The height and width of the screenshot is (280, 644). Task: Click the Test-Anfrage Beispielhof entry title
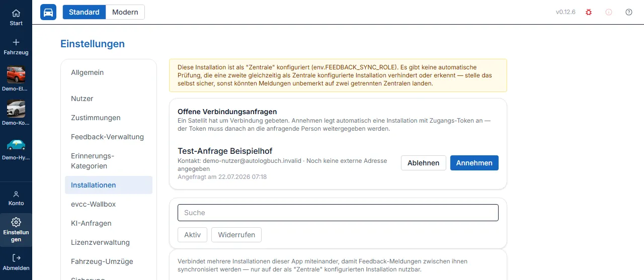click(x=225, y=151)
